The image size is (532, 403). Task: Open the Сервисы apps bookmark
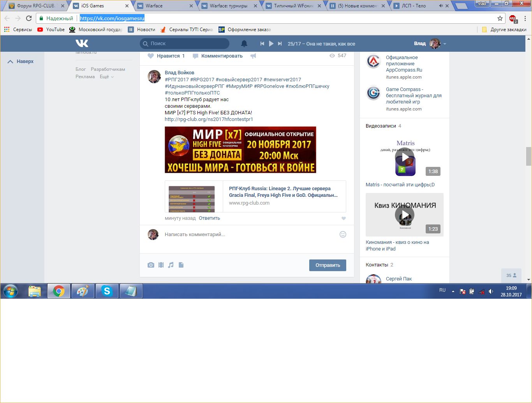(x=18, y=30)
